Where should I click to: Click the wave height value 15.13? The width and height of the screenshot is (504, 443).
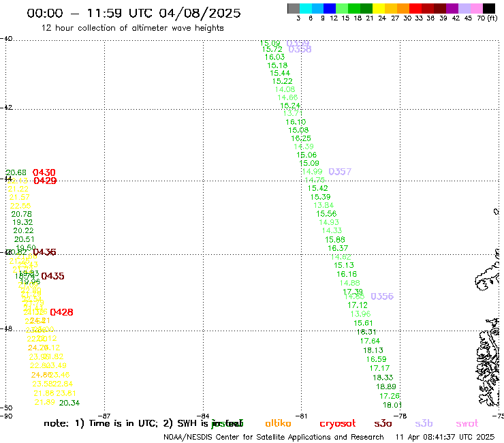pos(344,265)
